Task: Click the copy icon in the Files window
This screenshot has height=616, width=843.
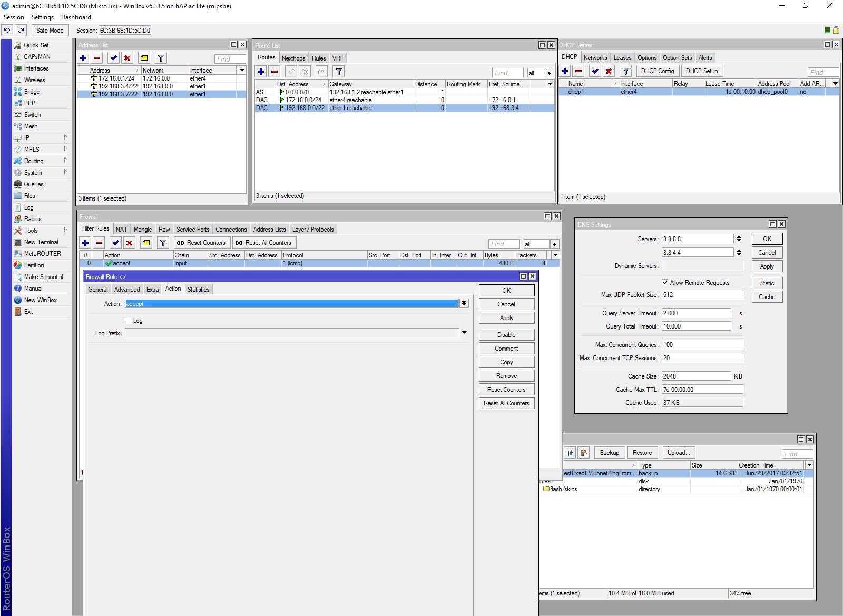Action: coord(570,453)
